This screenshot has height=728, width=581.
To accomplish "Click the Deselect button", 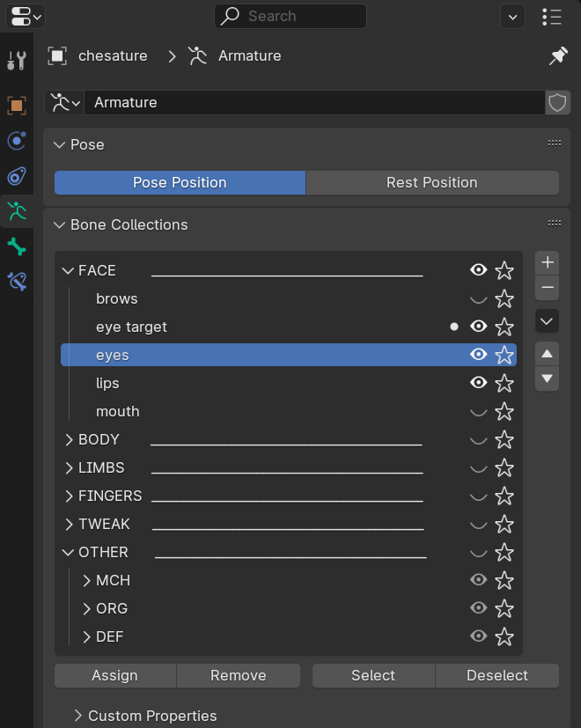I will pos(497,676).
